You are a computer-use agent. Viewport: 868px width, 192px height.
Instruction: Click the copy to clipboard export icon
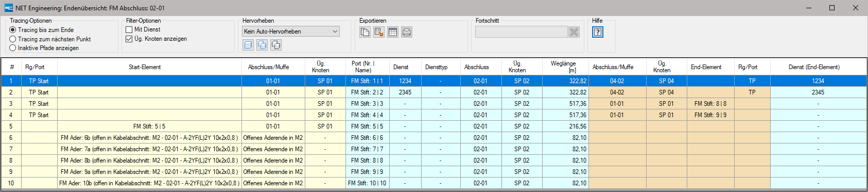365,32
